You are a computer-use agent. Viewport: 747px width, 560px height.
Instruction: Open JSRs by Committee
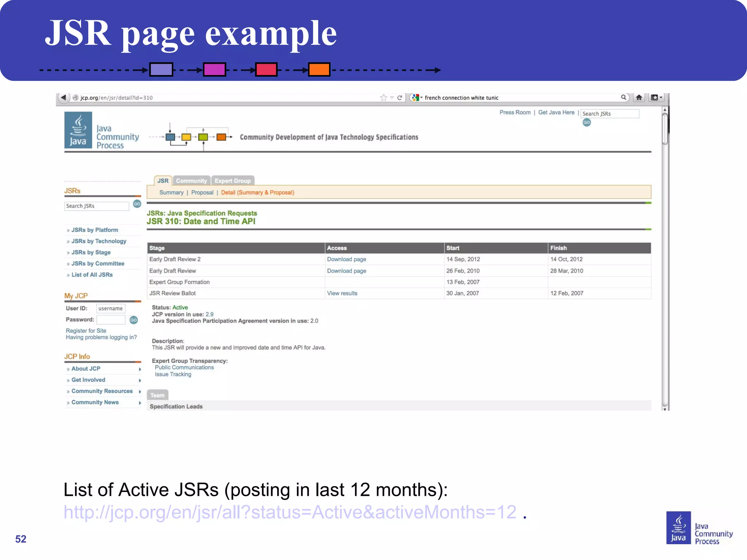(x=98, y=264)
